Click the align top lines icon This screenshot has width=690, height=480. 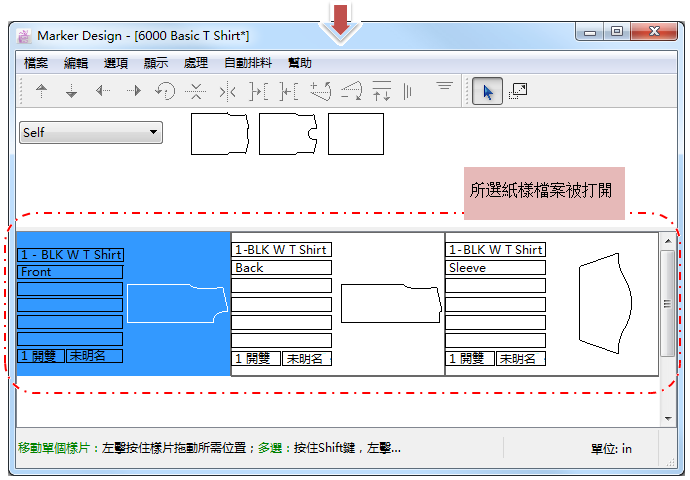(x=445, y=89)
